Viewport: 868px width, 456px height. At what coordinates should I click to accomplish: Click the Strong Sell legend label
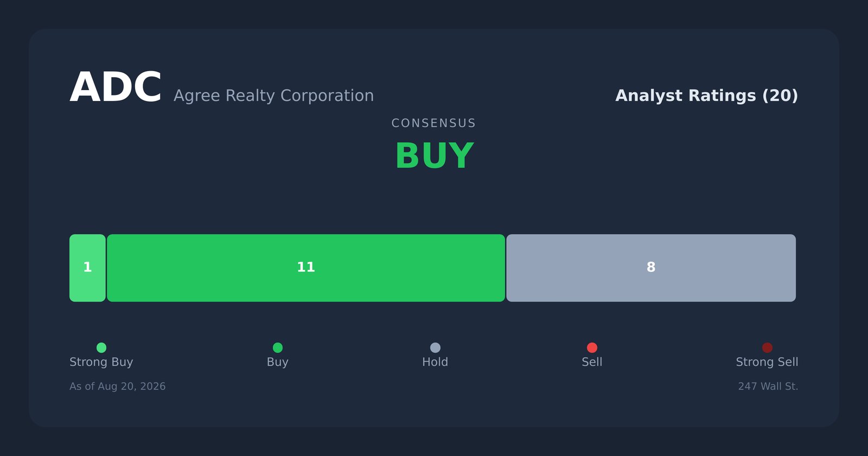point(767,362)
